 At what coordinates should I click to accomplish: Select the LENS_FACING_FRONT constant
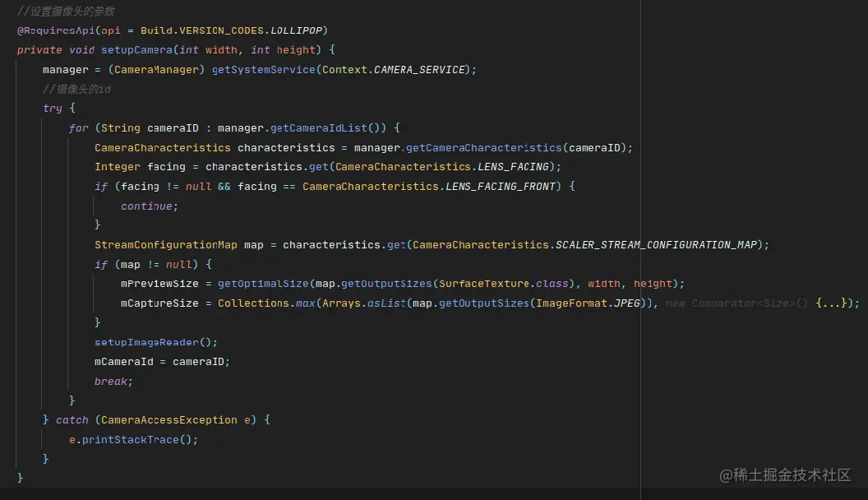pos(501,187)
